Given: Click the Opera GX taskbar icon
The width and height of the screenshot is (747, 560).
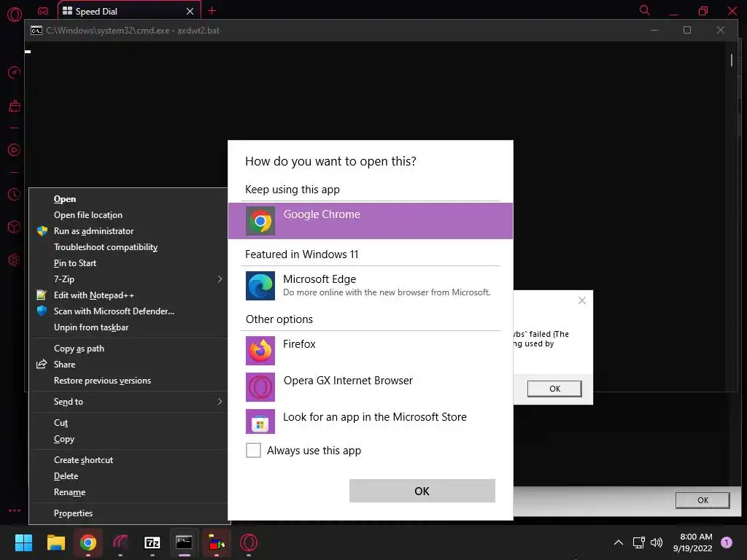Looking at the screenshot, I should click(249, 542).
